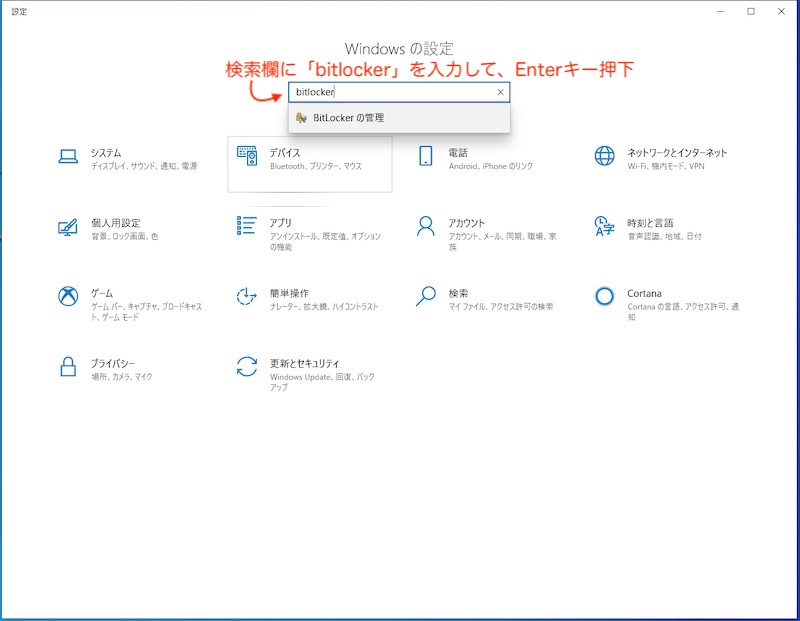Image resolution: width=800 pixels, height=621 pixels.
Task: Click "Android, iPhone のリンク" description text
Action: click(491, 166)
